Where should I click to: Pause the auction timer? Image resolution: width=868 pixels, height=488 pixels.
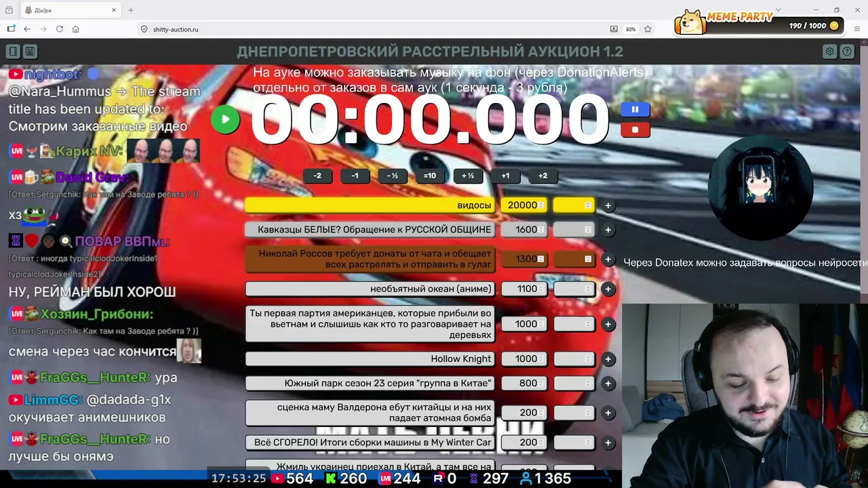pyautogui.click(x=635, y=109)
